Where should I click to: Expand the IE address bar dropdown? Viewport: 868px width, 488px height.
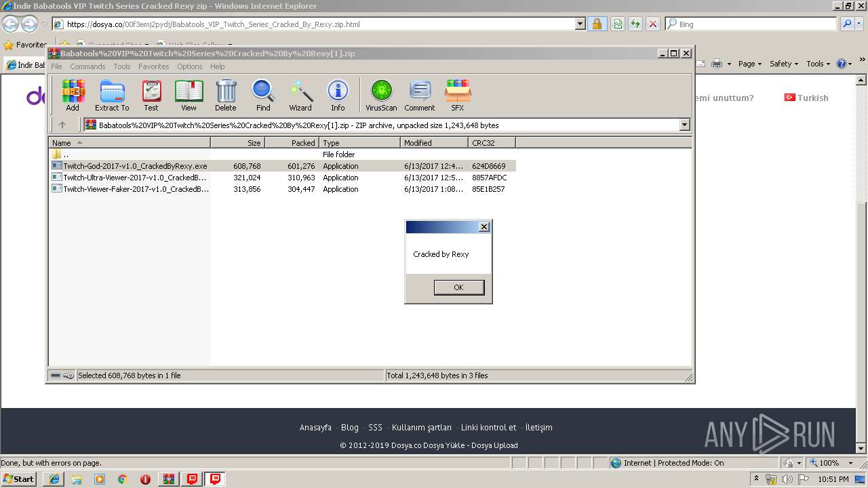(x=580, y=24)
